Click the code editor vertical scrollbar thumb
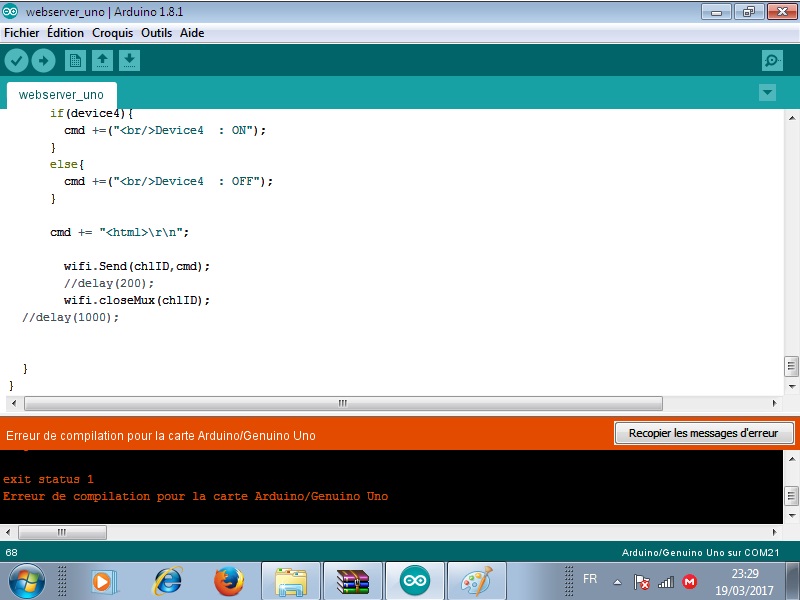This screenshot has width=800, height=600. (x=791, y=366)
